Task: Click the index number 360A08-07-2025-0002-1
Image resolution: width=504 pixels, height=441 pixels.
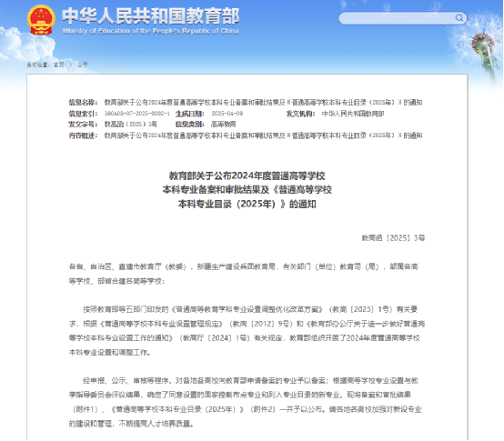Action: click(137, 114)
